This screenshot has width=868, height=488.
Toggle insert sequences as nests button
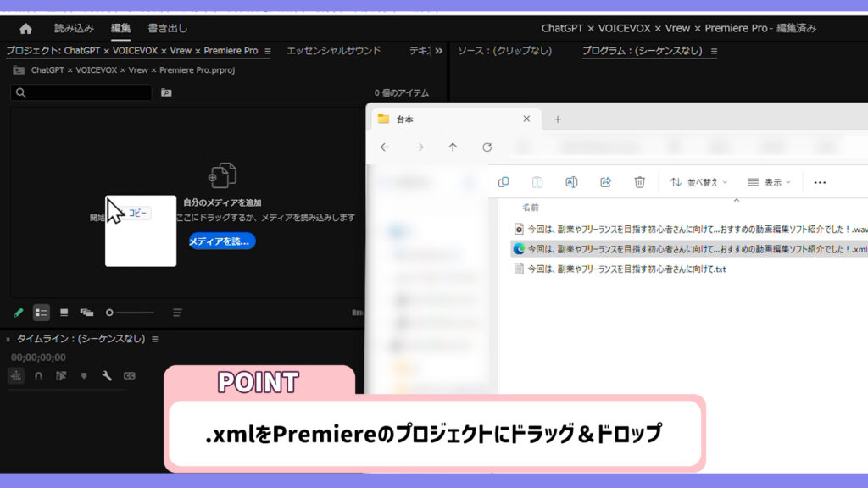[x=15, y=375]
